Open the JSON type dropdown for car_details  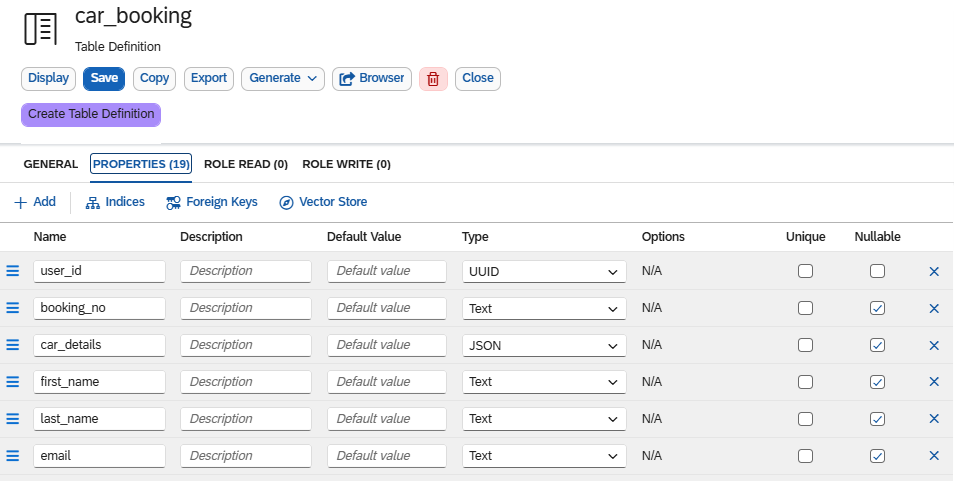click(x=544, y=345)
